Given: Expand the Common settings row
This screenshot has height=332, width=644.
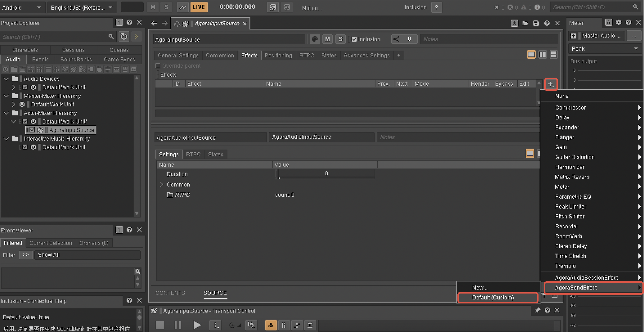Looking at the screenshot, I should (161, 185).
